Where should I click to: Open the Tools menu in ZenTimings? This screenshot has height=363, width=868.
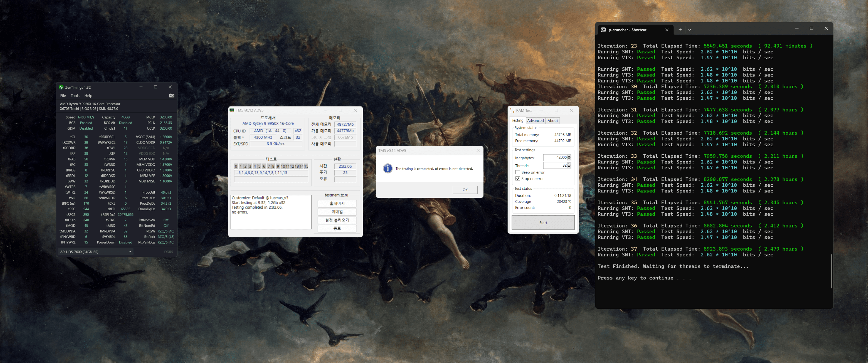tap(75, 95)
